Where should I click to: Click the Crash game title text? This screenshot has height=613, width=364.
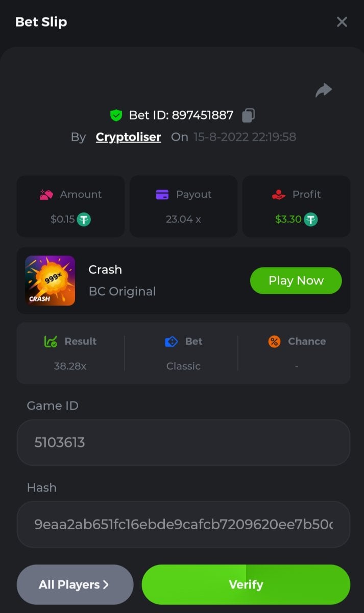click(x=105, y=269)
